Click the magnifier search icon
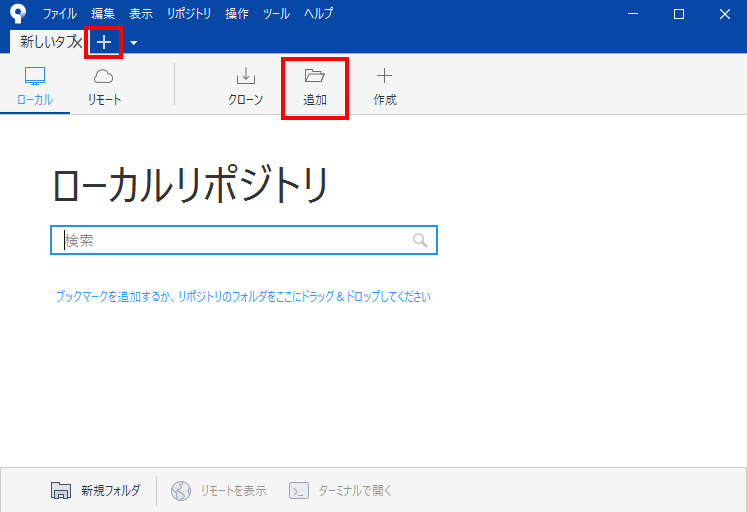 point(420,240)
